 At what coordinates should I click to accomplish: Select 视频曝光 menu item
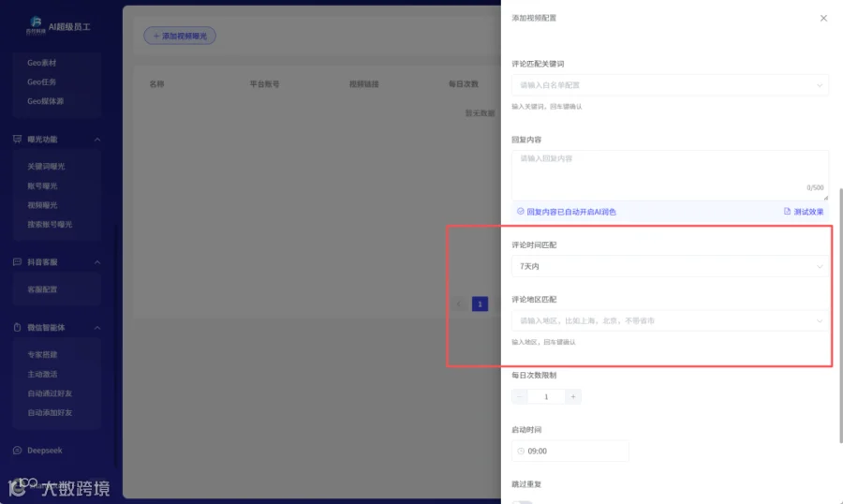42,205
